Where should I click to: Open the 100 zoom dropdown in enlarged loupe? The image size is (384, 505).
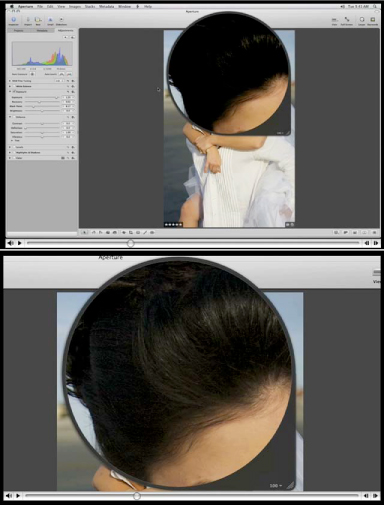point(275,485)
